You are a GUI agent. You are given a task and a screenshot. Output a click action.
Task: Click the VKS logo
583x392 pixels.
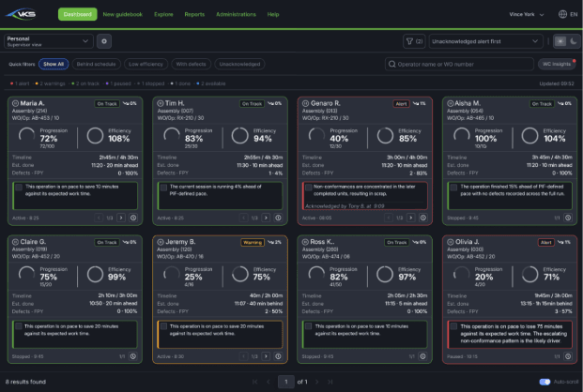pos(22,14)
